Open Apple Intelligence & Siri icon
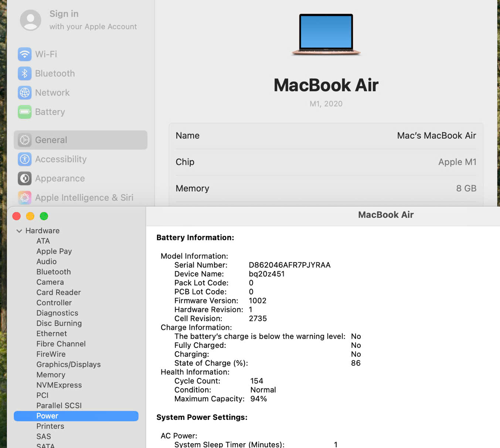The image size is (500, 448). [x=24, y=198]
